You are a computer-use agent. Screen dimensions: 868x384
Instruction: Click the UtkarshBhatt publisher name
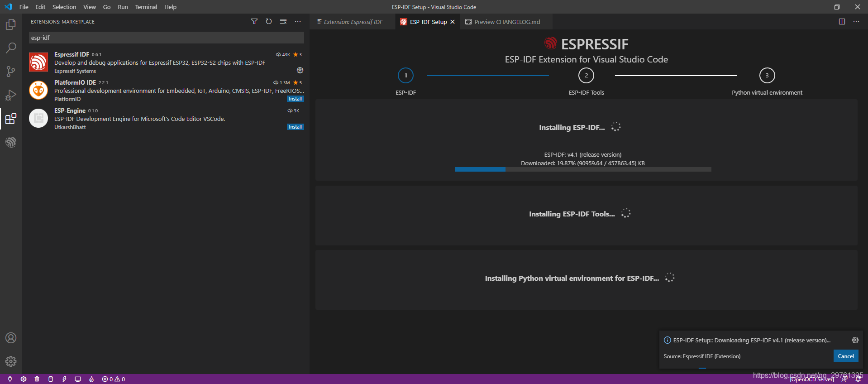[x=70, y=127]
